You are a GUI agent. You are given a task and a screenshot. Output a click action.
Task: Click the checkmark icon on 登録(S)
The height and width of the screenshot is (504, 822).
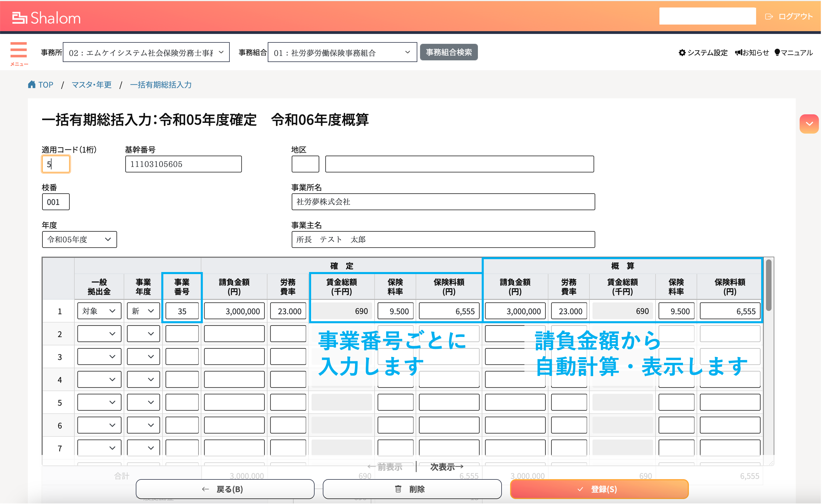pos(581,489)
